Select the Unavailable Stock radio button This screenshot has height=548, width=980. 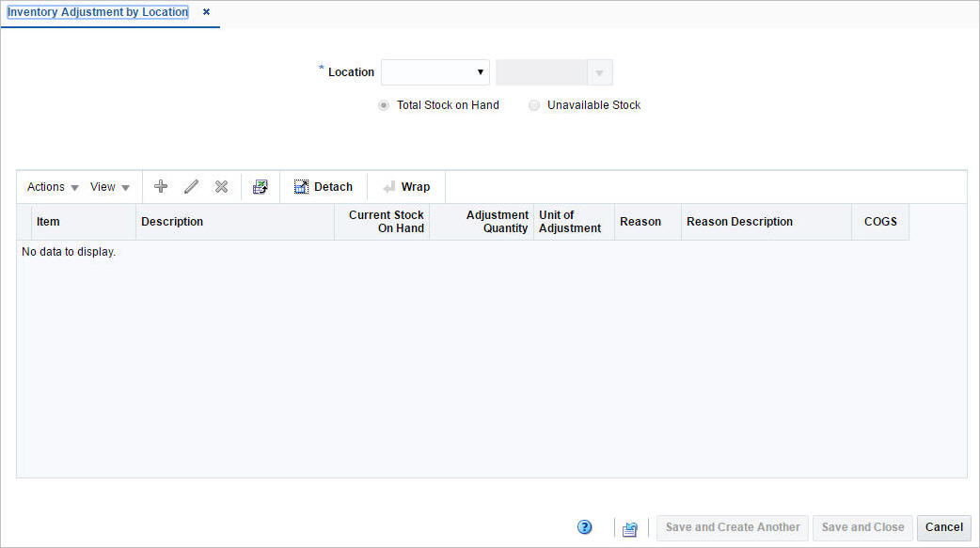(534, 105)
